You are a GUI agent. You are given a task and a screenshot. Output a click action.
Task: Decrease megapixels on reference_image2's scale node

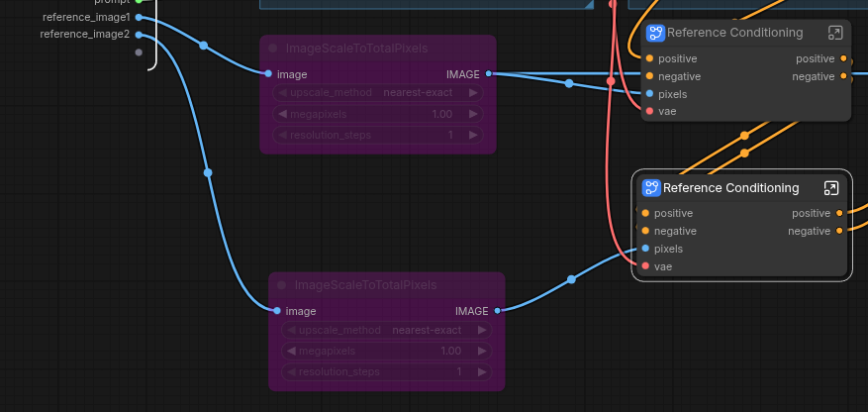(x=291, y=351)
